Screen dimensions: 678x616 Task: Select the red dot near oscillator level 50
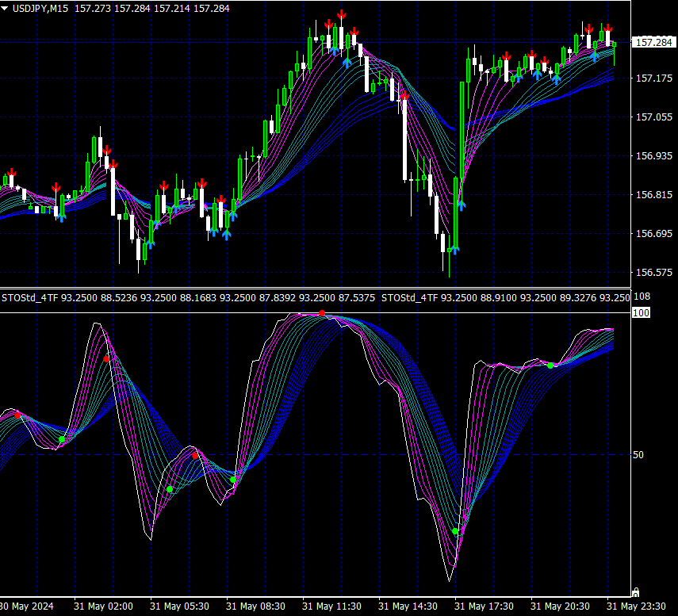(x=195, y=456)
